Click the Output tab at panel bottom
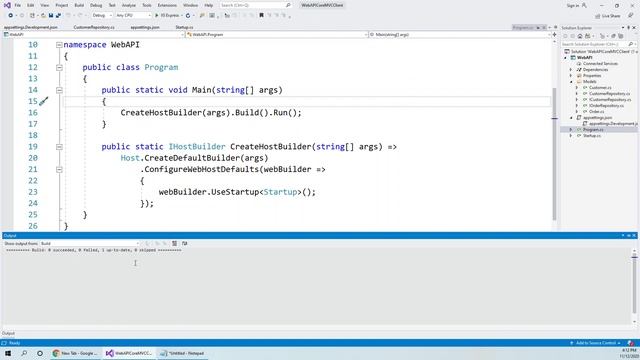Image resolution: width=640 pixels, height=360 pixels. [8, 333]
